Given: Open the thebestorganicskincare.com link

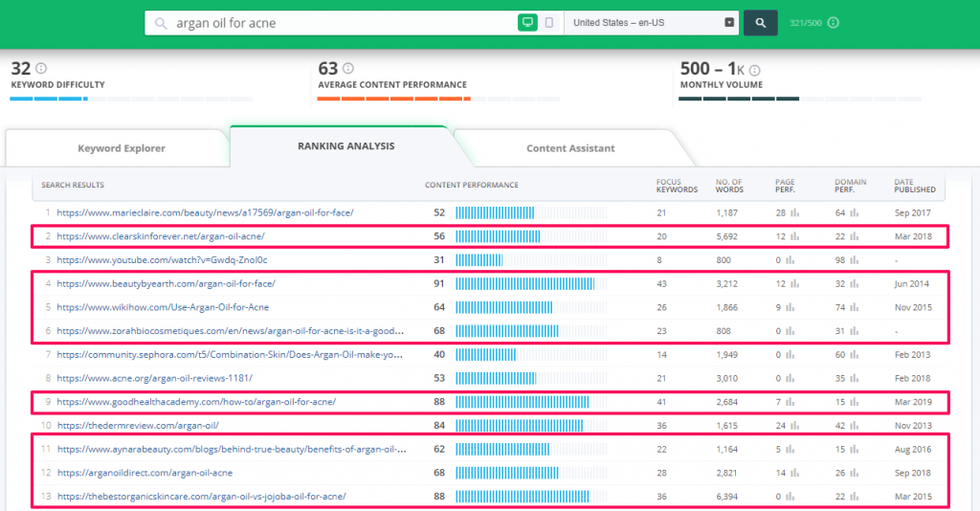Looking at the screenshot, I should click(x=201, y=497).
